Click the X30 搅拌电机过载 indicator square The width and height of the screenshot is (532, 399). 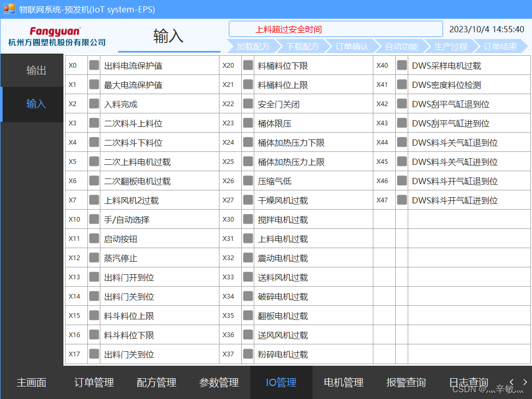pos(248,219)
